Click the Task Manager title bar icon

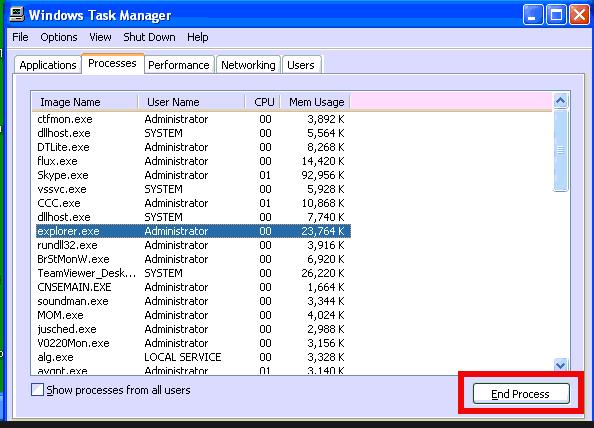pos(17,14)
